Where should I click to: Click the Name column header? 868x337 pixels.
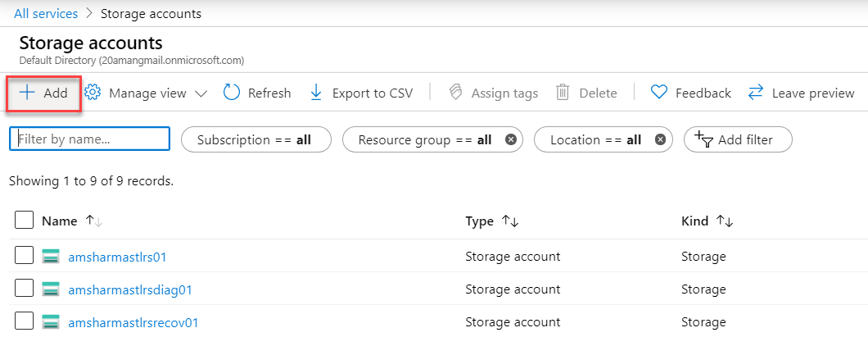coord(59,221)
